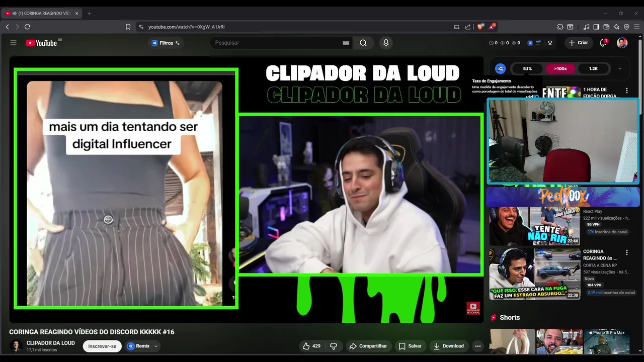Open browser extensions puzzle icon

click(x=560, y=27)
